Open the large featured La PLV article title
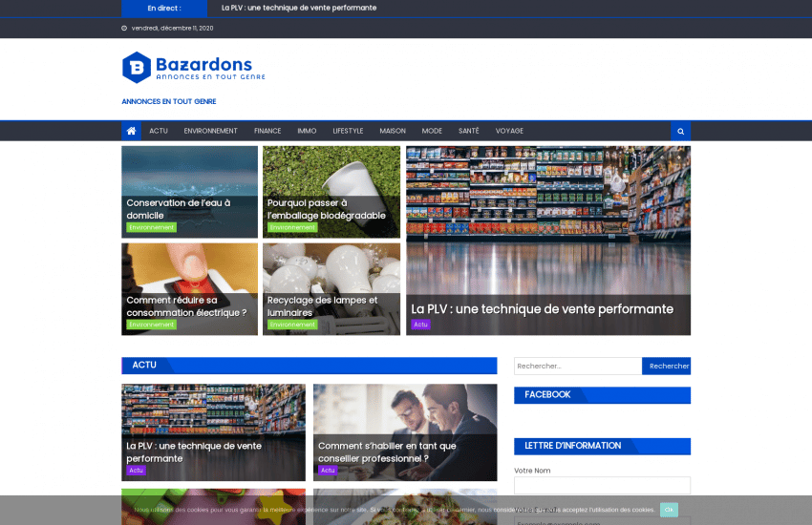 click(x=543, y=309)
